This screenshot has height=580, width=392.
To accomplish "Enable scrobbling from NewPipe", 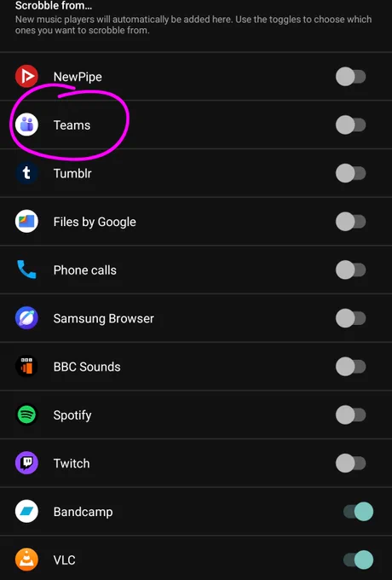I will click(350, 77).
